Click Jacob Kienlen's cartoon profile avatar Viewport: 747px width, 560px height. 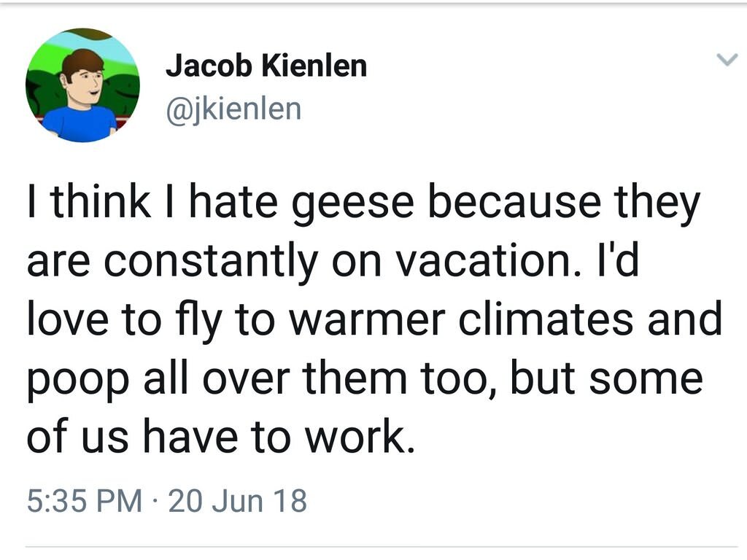click(x=82, y=85)
